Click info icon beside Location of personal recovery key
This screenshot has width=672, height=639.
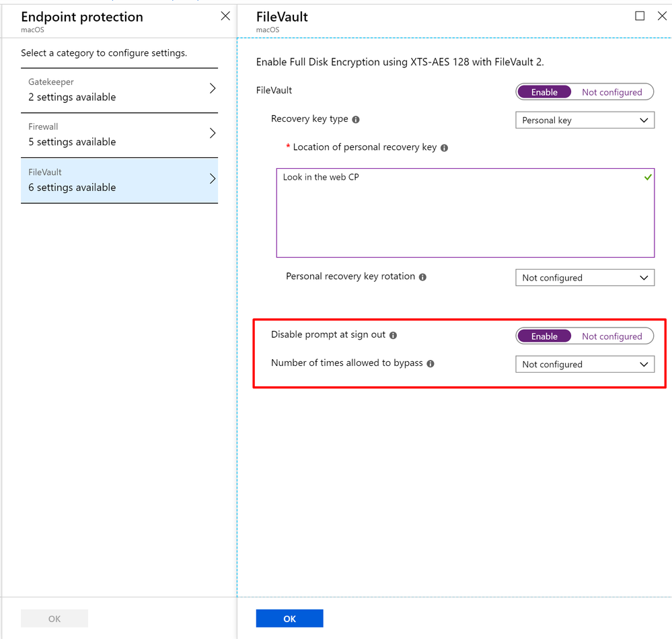tap(445, 148)
